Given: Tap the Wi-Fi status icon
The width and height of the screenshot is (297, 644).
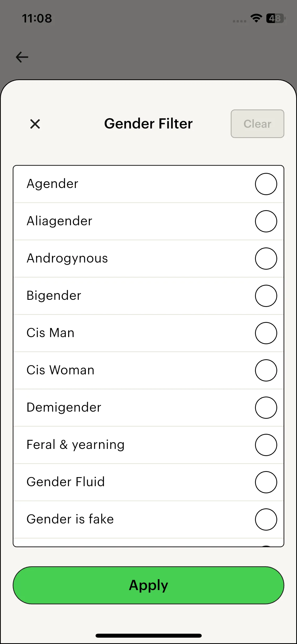Looking at the screenshot, I should [x=256, y=18].
